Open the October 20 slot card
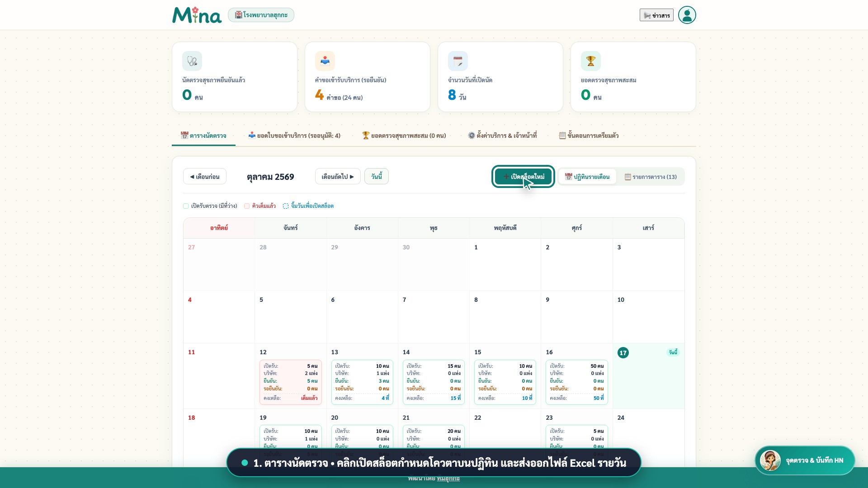This screenshot has height=488, width=868. (x=362, y=437)
